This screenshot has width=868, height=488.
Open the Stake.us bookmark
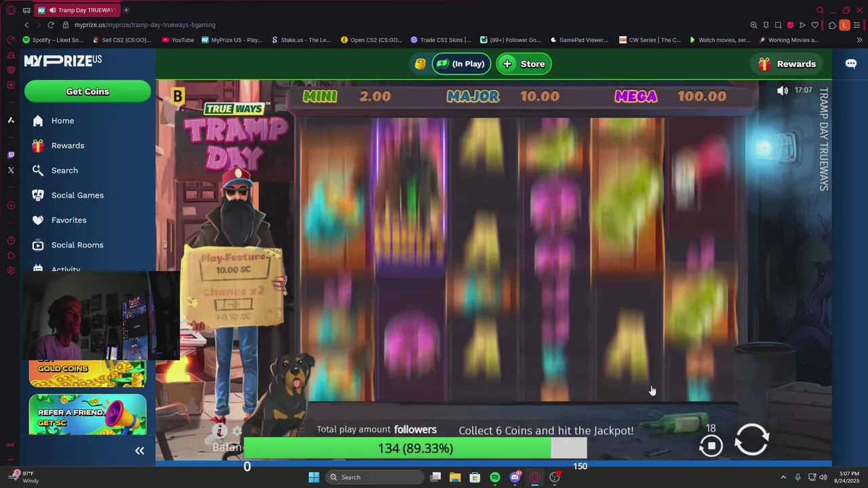tap(301, 40)
